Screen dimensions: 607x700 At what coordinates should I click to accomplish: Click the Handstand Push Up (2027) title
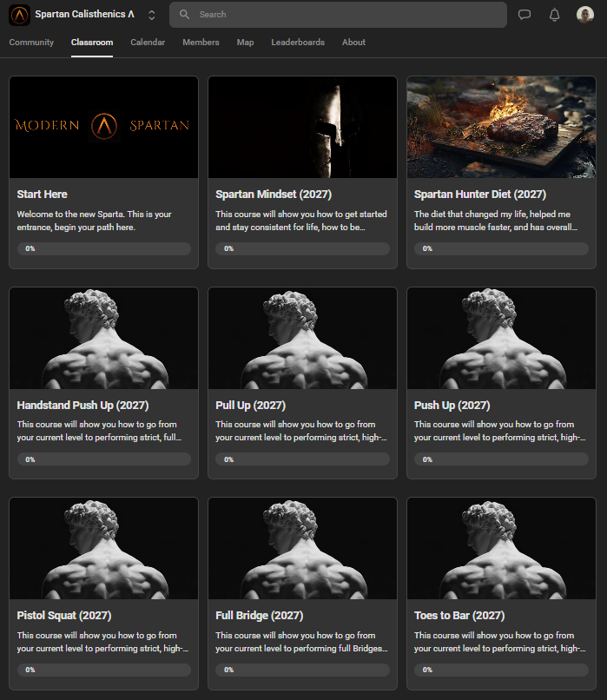coord(83,406)
